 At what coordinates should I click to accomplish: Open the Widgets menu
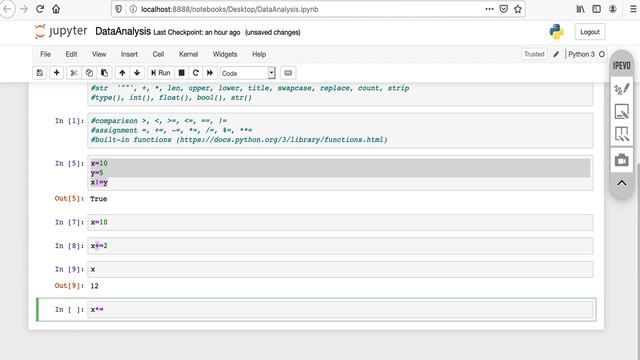[224, 54]
